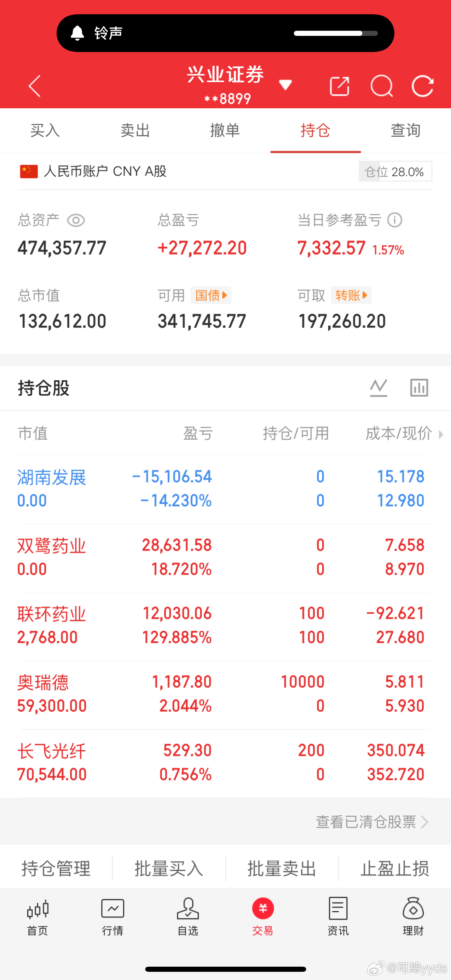The width and height of the screenshot is (451, 980).
Task: View cleared stocks via 查看已清仓股票
Action: pos(372,822)
